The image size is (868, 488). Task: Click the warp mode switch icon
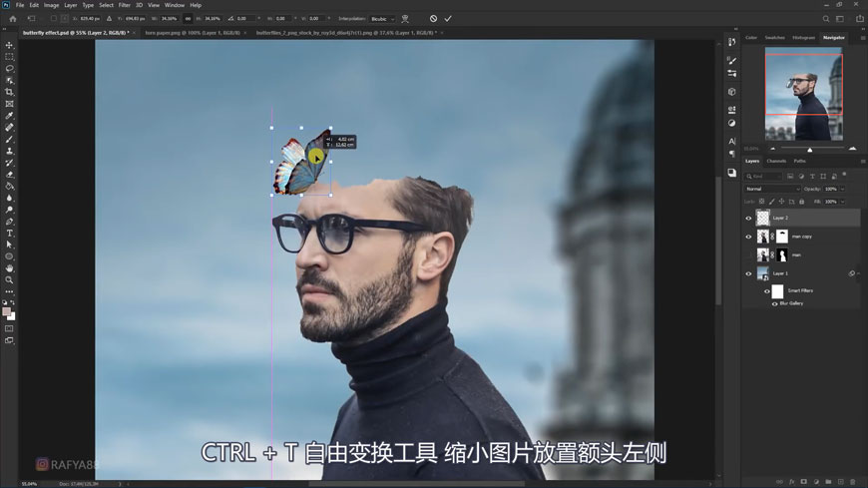[x=405, y=18]
